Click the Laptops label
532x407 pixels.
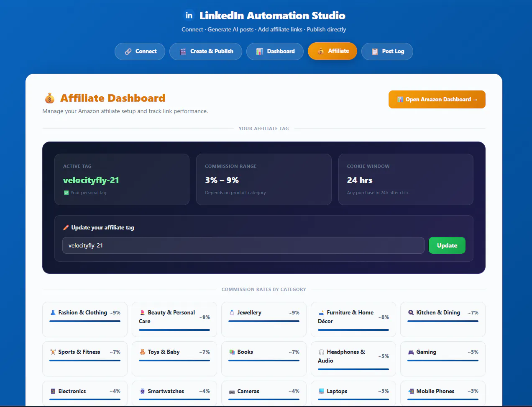pos(337,392)
